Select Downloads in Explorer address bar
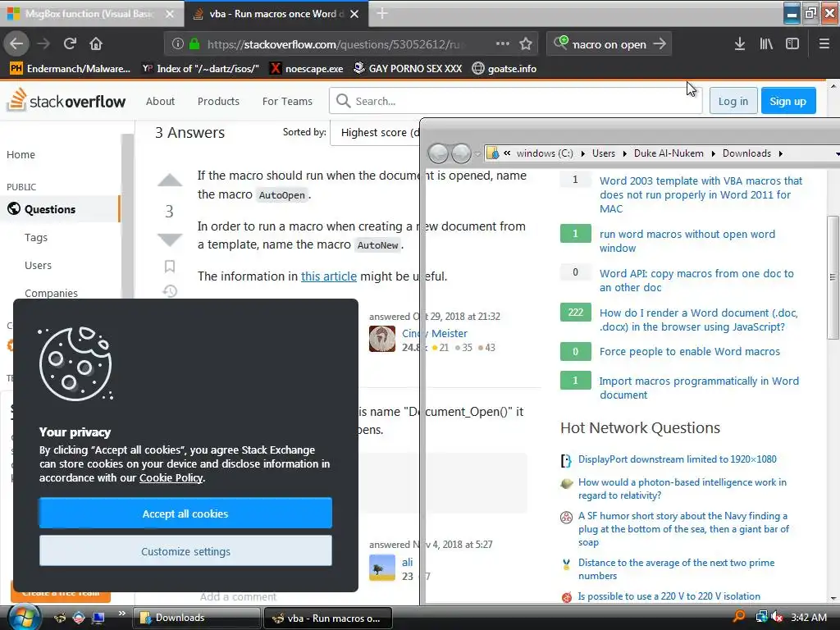This screenshot has height=630, width=840. pos(746,153)
